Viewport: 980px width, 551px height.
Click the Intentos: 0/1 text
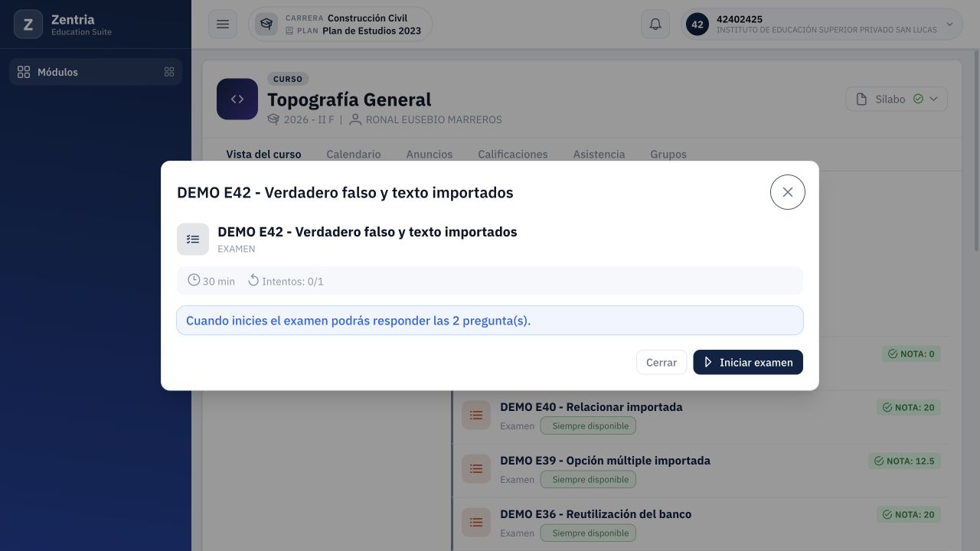pos(292,281)
